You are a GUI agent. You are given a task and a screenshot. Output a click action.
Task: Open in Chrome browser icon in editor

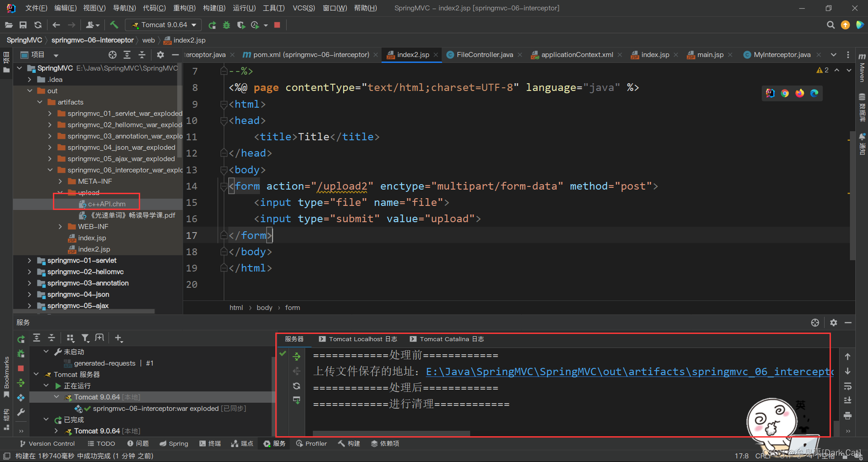pyautogui.click(x=785, y=93)
